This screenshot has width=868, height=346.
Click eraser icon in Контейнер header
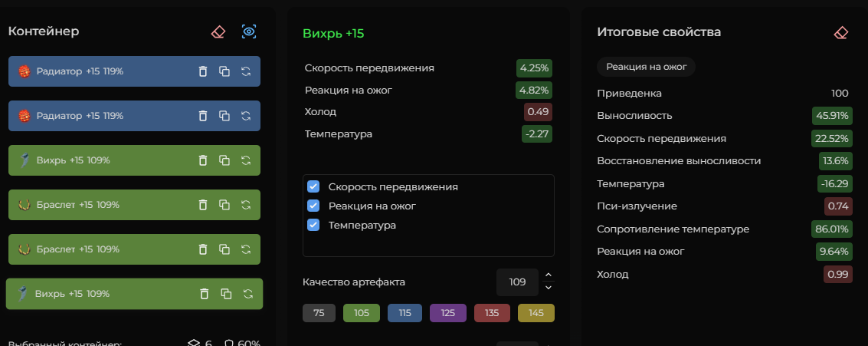pyautogui.click(x=218, y=31)
